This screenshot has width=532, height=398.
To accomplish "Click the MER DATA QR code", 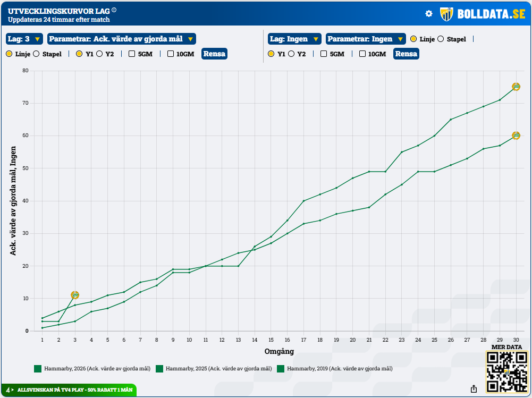I will pos(506,371).
